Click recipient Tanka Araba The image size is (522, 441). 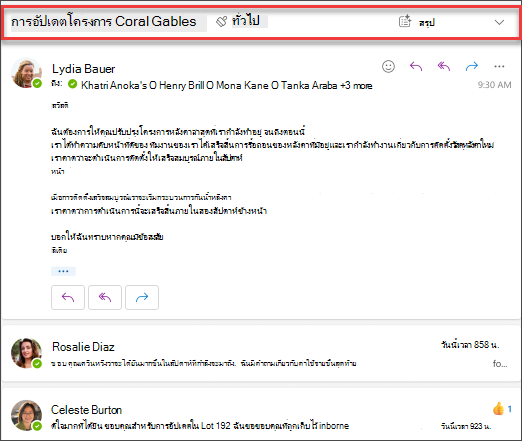click(x=309, y=85)
